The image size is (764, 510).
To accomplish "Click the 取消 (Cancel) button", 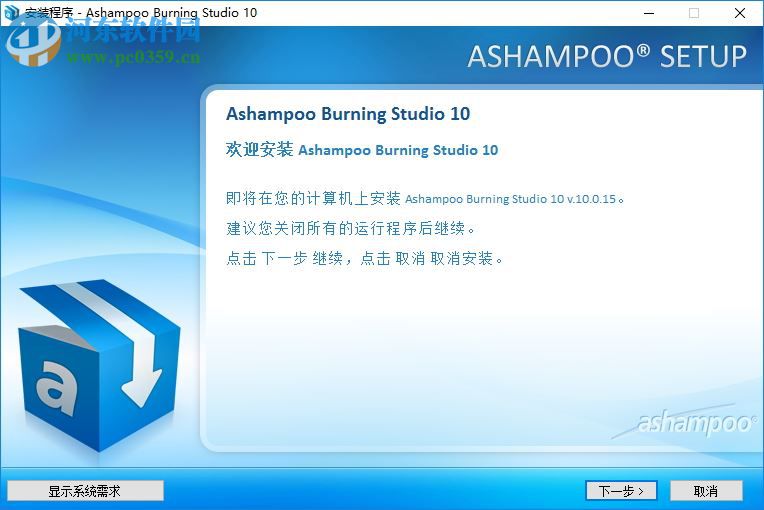I will [706, 491].
